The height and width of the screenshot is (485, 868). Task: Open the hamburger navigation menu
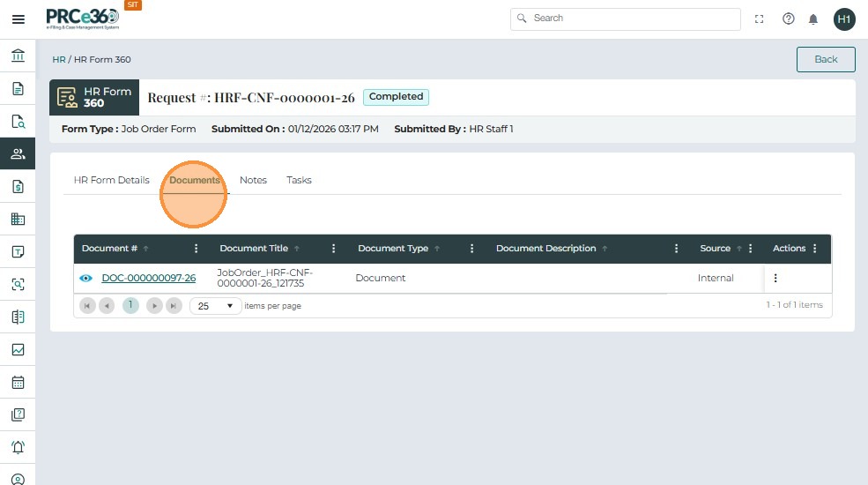coord(19,19)
